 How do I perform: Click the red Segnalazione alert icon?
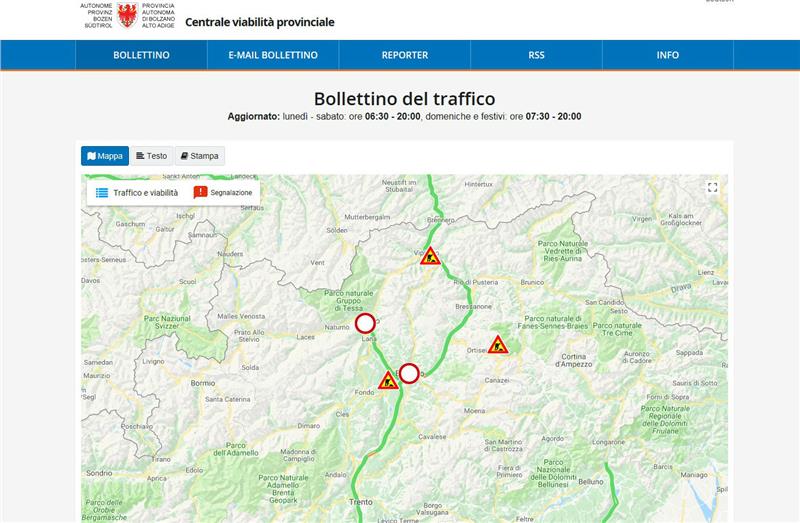pyautogui.click(x=200, y=192)
